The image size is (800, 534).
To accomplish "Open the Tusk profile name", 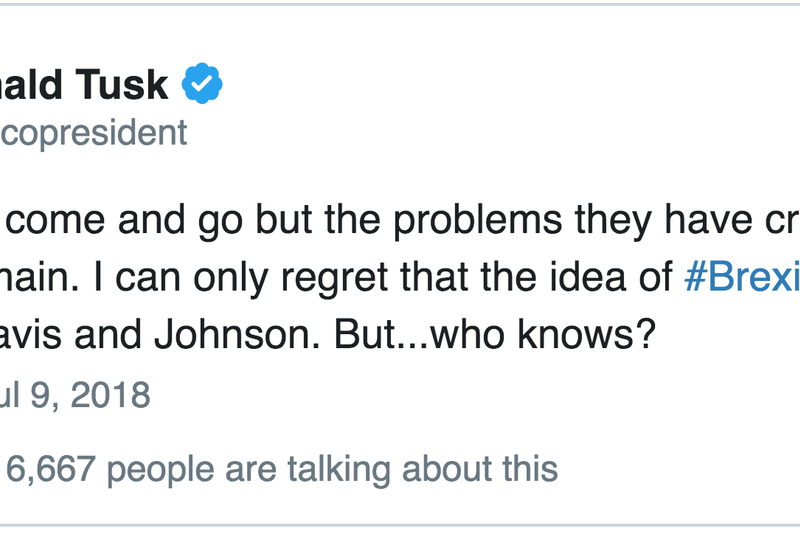I will click(85, 85).
